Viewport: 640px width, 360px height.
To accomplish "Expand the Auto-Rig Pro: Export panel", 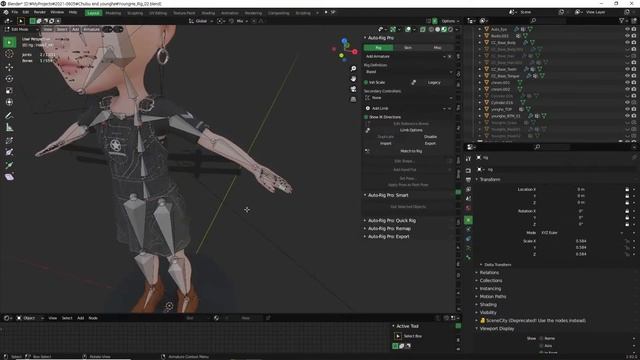I will (x=388, y=237).
